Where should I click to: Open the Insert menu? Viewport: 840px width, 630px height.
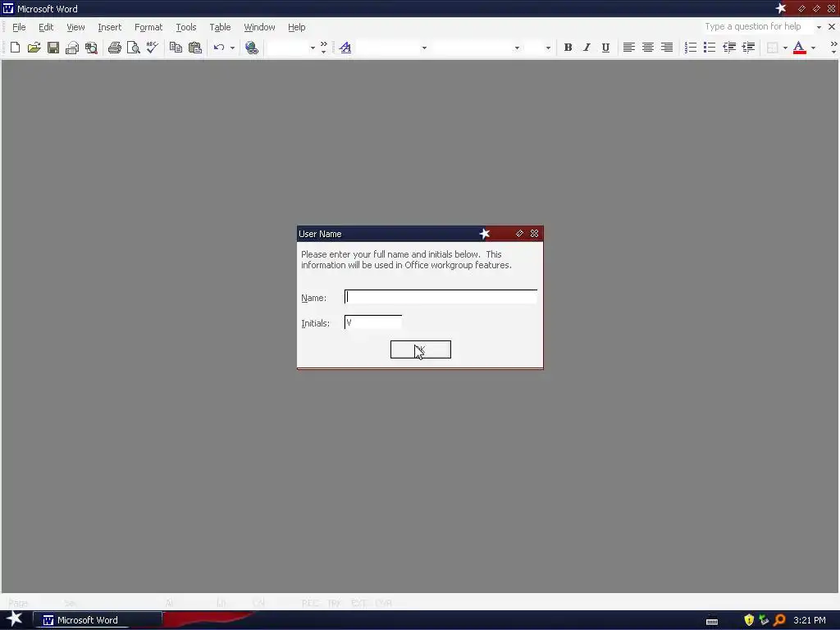(x=109, y=27)
